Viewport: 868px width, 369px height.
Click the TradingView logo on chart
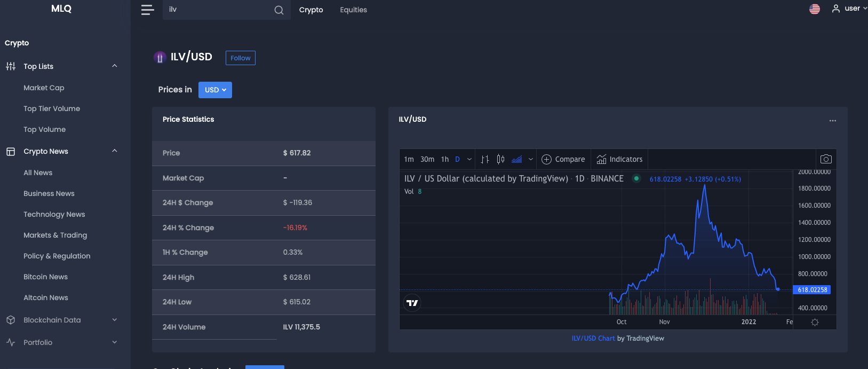(412, 303)
